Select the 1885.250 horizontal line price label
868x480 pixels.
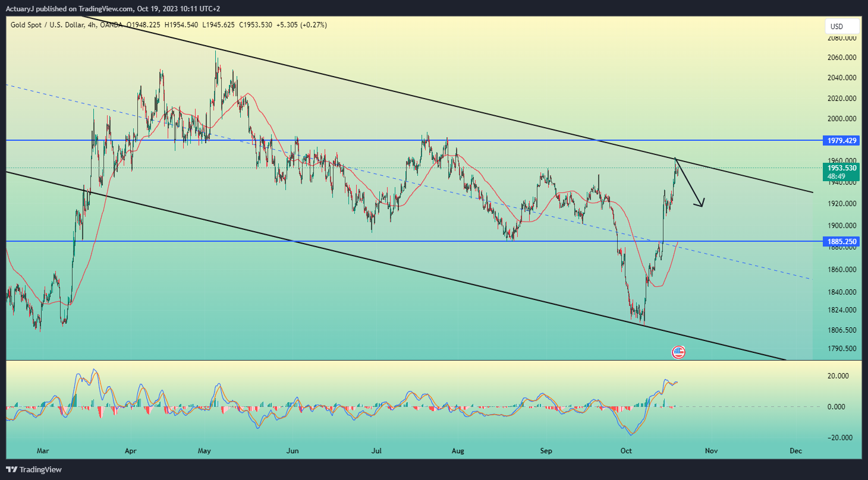pos(842,242)
